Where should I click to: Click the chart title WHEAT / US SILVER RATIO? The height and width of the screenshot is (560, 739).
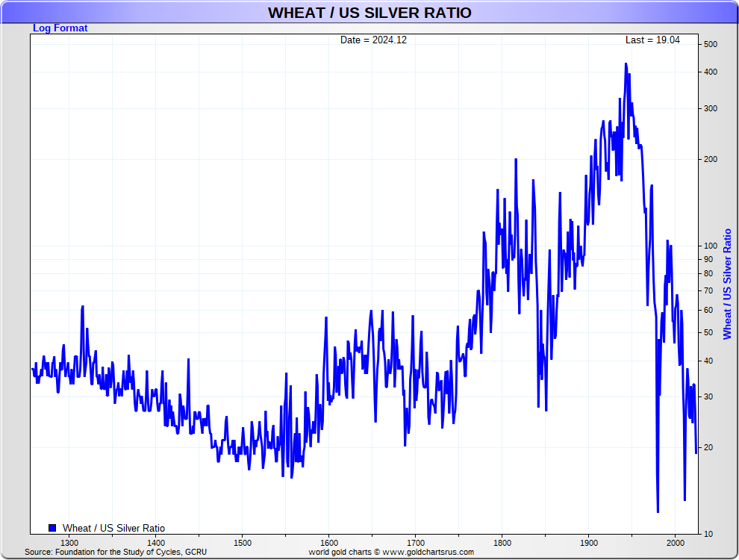[369, 13]
